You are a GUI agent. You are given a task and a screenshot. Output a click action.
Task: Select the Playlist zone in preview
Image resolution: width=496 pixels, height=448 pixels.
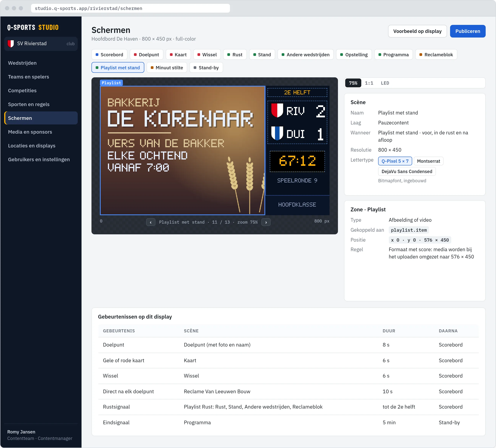pos(183,150)
